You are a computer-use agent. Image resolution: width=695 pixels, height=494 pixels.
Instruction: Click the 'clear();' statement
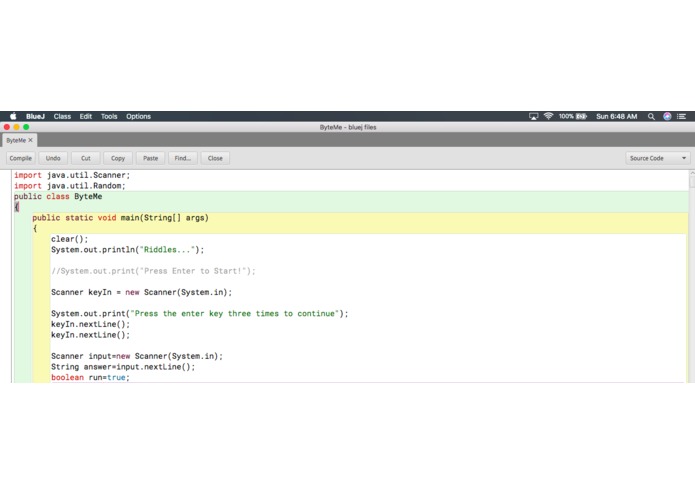pyautogui.click(x=70, y=239)
